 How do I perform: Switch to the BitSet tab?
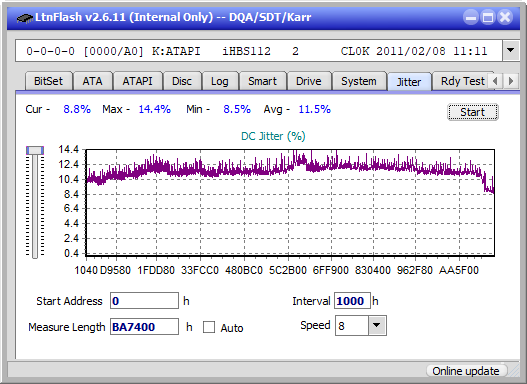(48, 81)
